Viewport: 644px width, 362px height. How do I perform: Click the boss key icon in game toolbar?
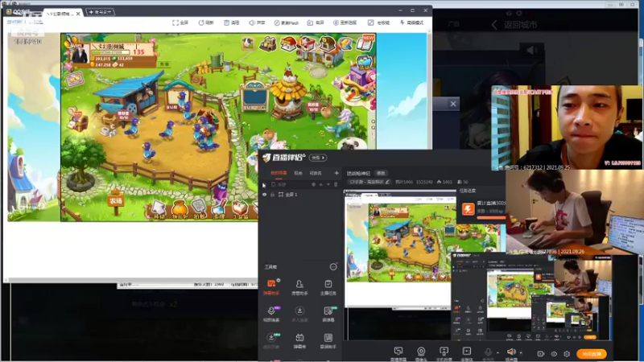coord(370,23)
